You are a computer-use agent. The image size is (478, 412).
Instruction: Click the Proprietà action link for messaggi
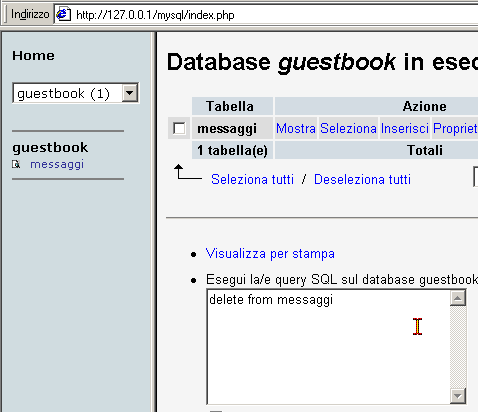(x=455, y=128)
